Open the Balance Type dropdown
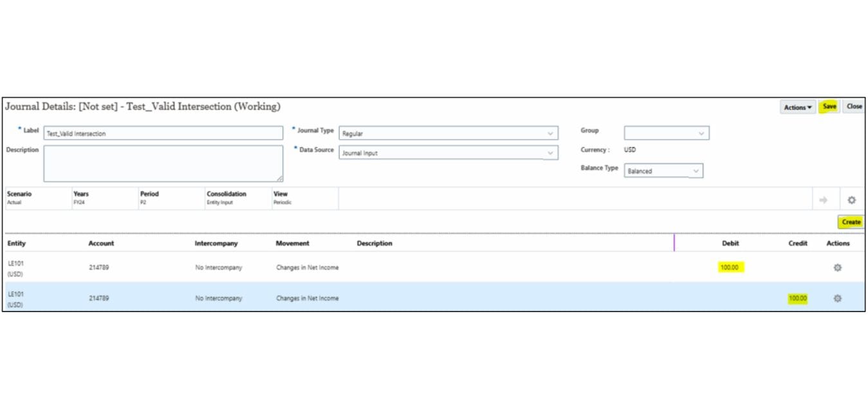868x410 pixels. pos(696,171)
